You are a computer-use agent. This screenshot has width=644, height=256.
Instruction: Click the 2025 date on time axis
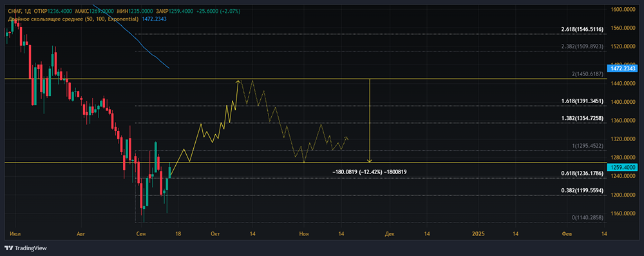(x=478, y=234)
